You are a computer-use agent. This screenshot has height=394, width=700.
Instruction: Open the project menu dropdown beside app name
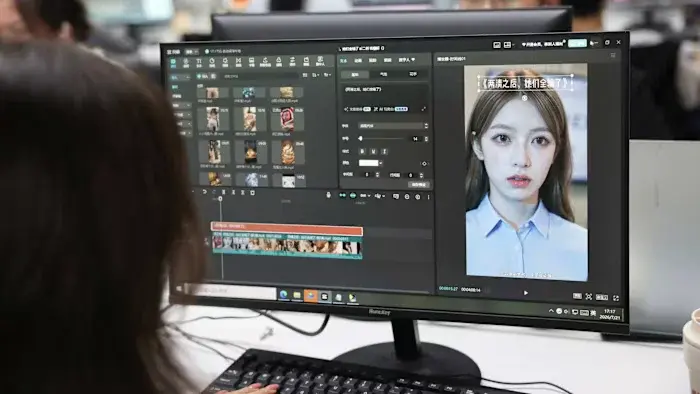(x=191, y=52)
